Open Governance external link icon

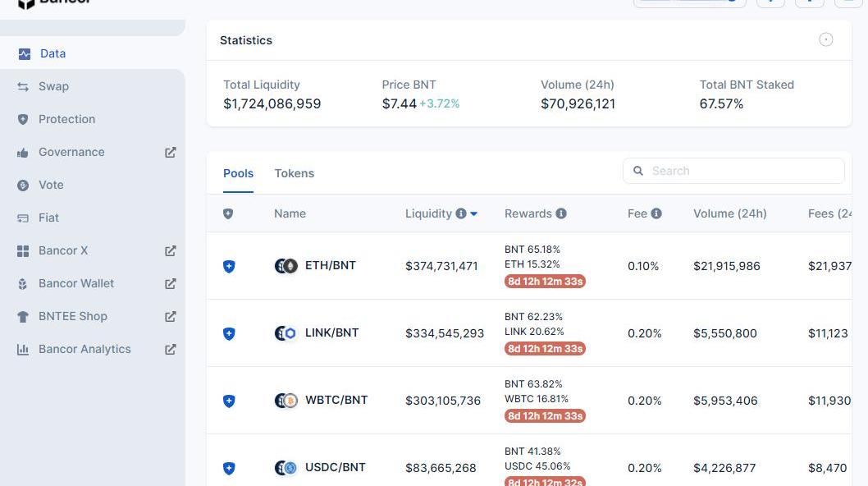171,152
